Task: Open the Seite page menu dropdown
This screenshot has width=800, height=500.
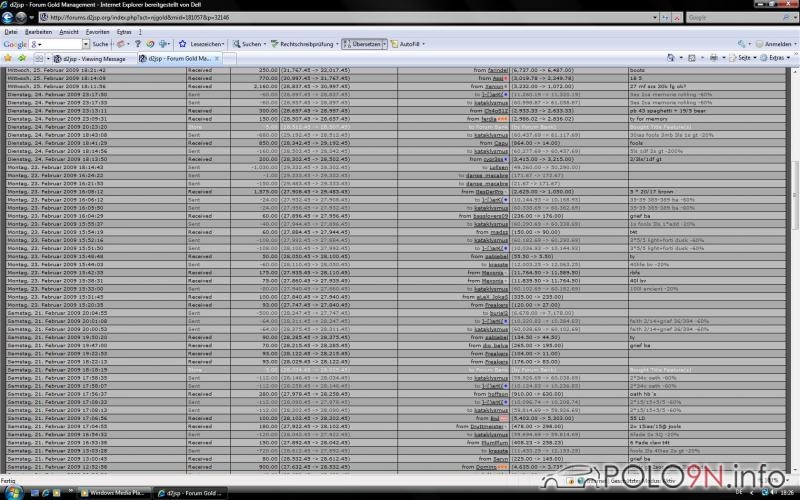Action: coord(747,59)
